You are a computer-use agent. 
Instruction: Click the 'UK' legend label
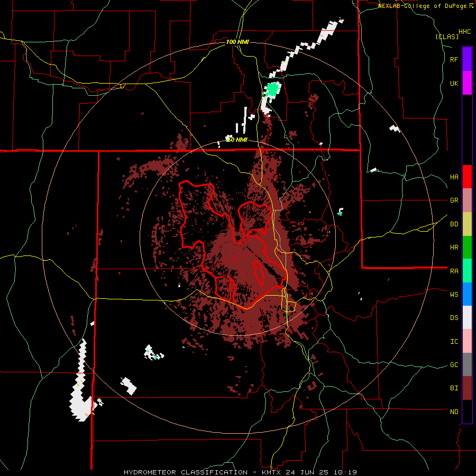click(454, 83)
